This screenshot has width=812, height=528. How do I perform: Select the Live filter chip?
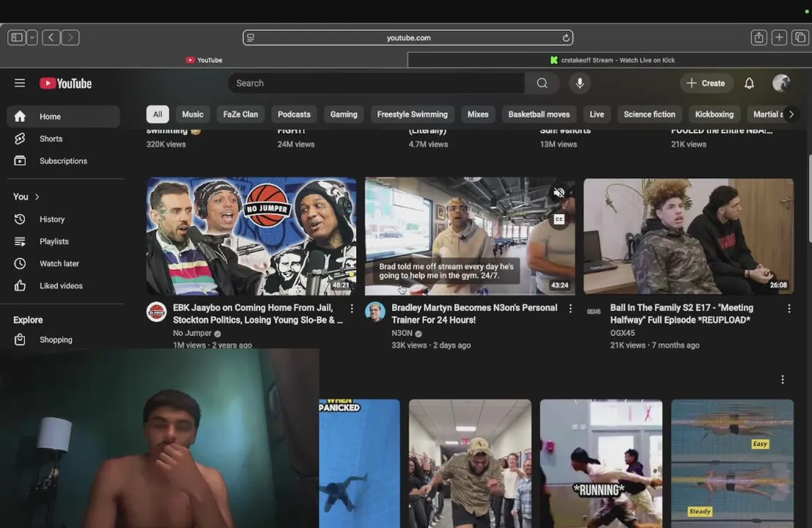pyautogui.click(x=597, y=114)
